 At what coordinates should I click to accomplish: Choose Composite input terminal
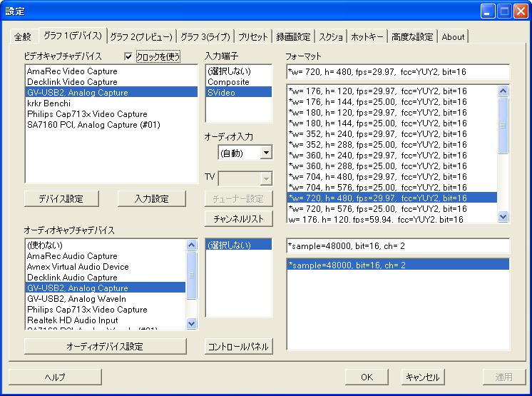point(238,82)
